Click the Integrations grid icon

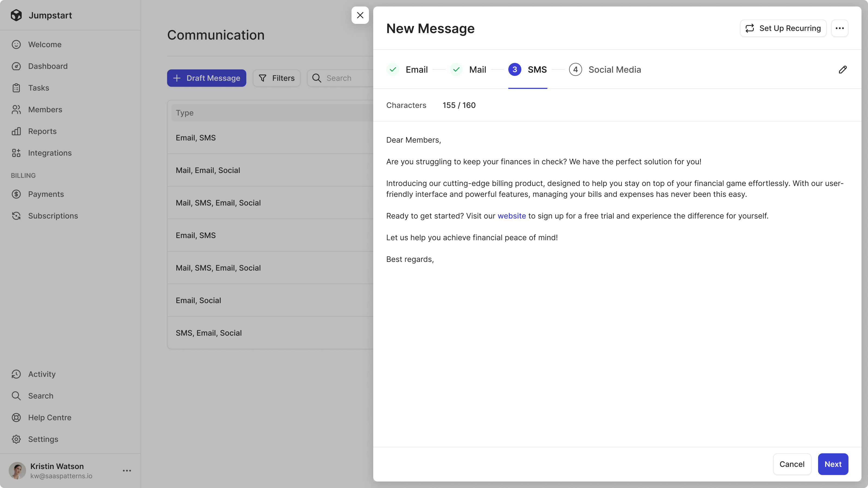[16, 153]
